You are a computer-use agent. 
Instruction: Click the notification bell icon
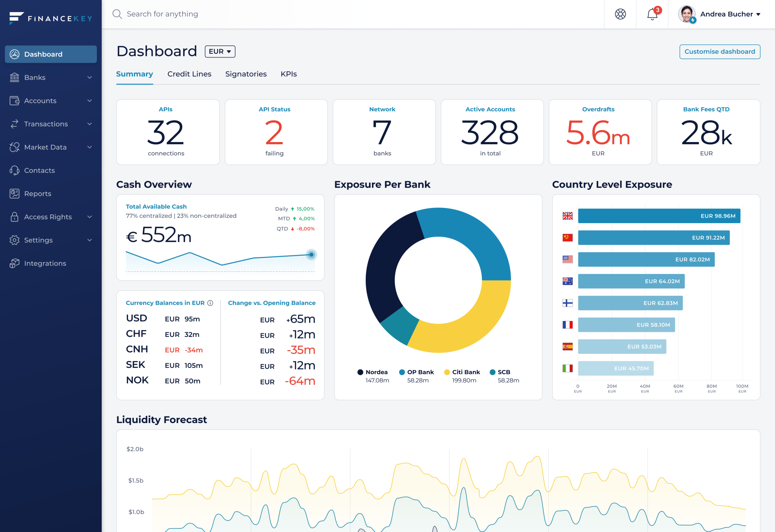click(x=652, y=14)
